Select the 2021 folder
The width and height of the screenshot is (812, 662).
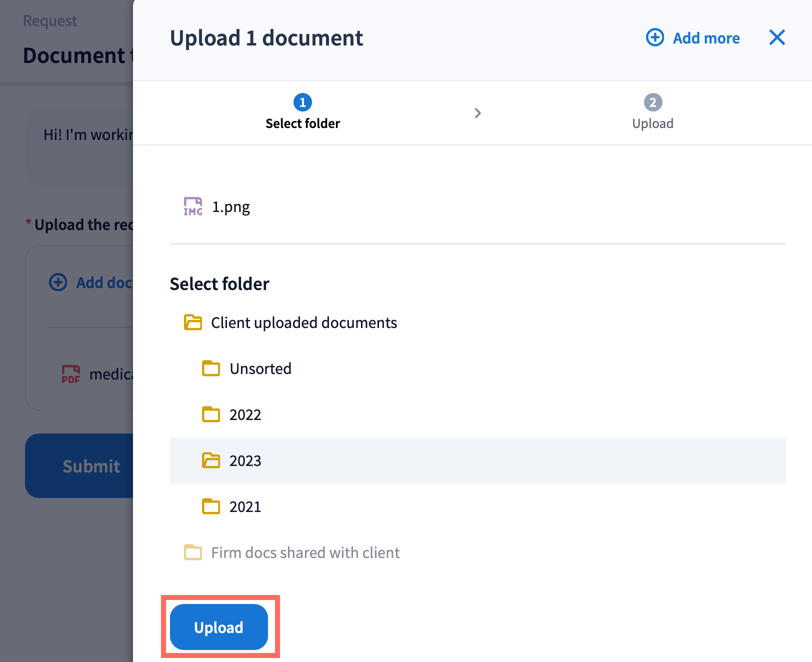pyautogui.click(x=245, y=507)
